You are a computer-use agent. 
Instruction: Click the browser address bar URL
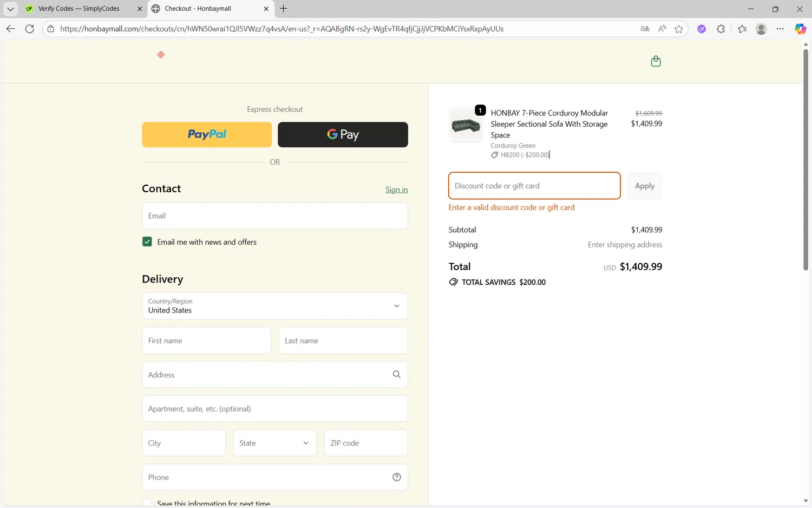coord(281,29)
